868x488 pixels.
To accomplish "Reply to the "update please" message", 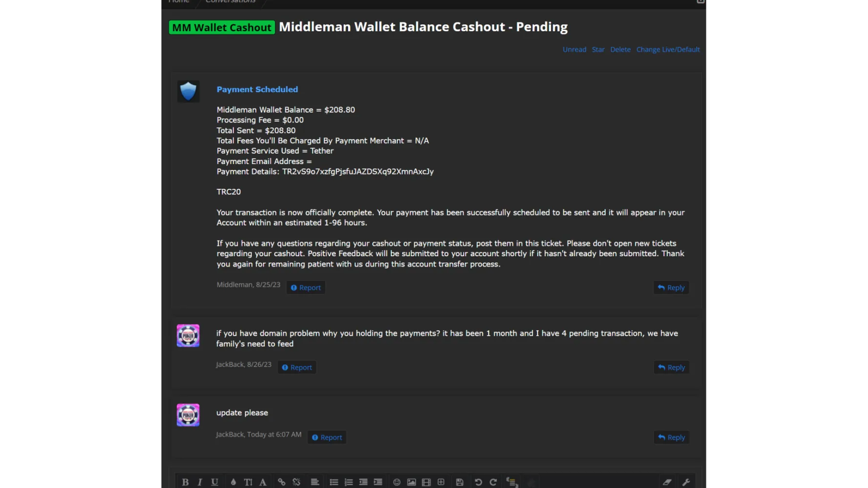I will [671, 438].
